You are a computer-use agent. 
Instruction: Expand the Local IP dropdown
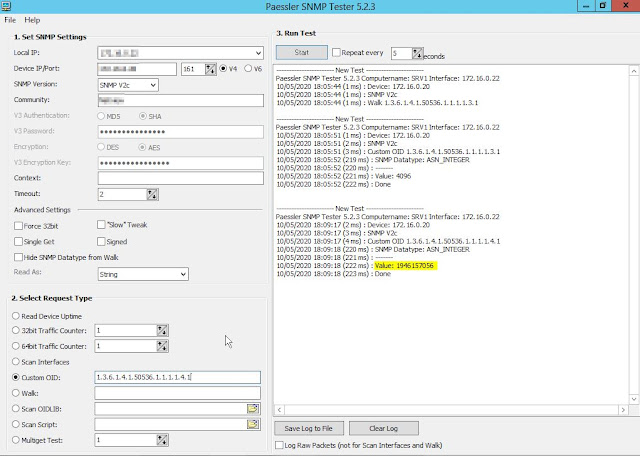[x=258, y=53]
